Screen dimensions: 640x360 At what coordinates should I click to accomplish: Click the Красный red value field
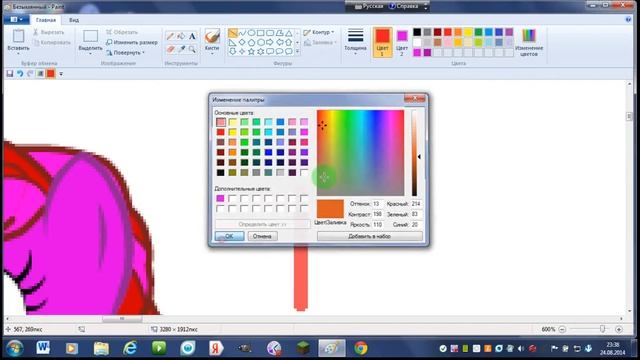click(x=417, y=204)
